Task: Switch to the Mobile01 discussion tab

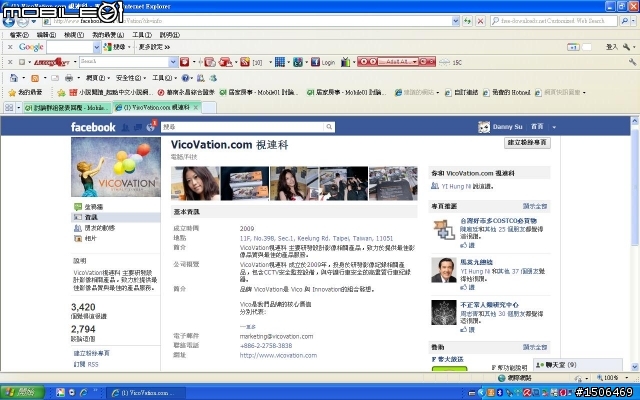Action: point(67,108)
